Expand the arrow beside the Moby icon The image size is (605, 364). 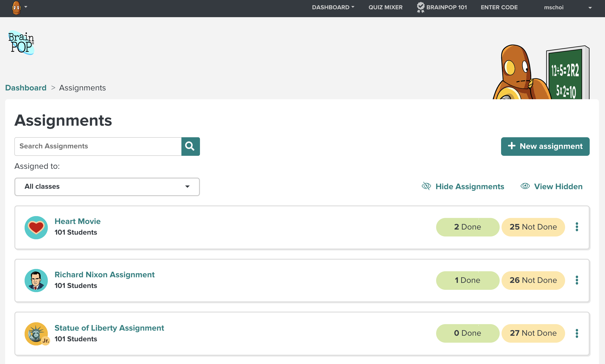[26, 7]
